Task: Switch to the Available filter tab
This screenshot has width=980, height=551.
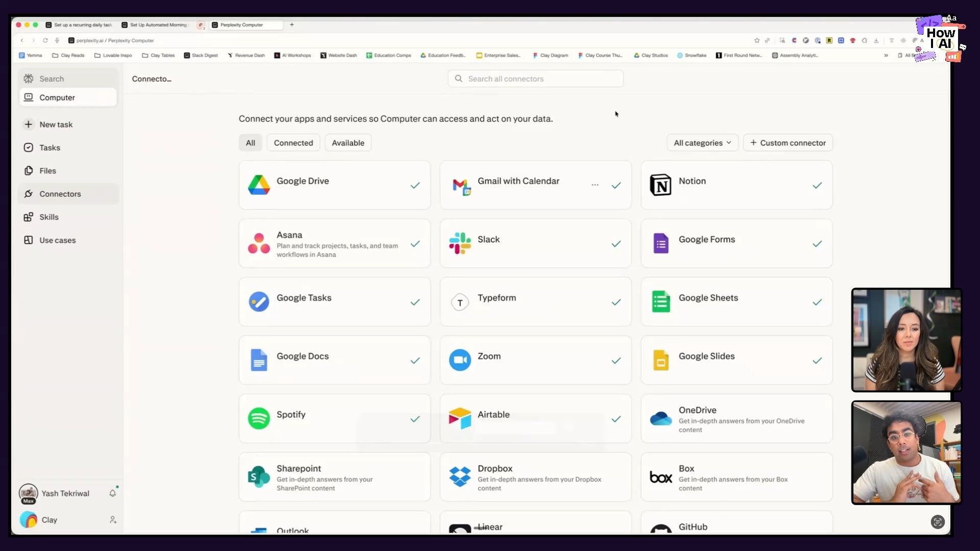Action: [348, 143]
